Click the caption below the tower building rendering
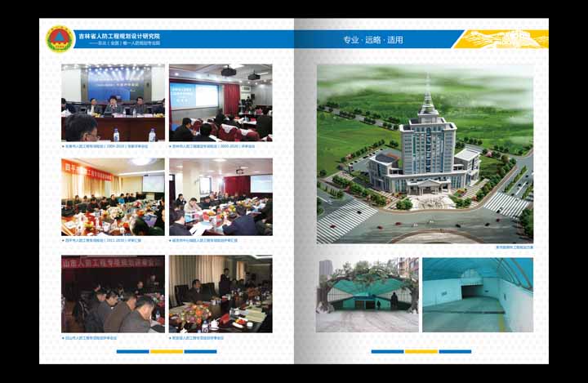Viewport: 588px width, 383px height. click(512, 248)
